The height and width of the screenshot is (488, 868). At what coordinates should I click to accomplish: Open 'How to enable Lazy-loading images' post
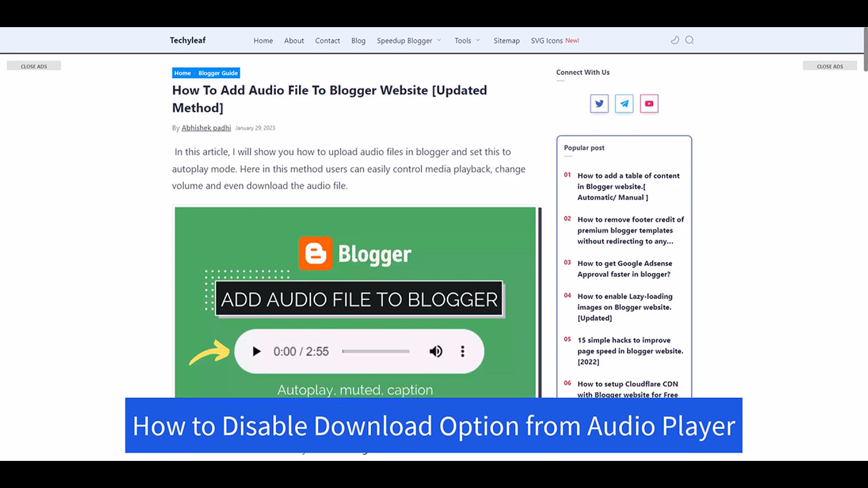tap(625, 307)
